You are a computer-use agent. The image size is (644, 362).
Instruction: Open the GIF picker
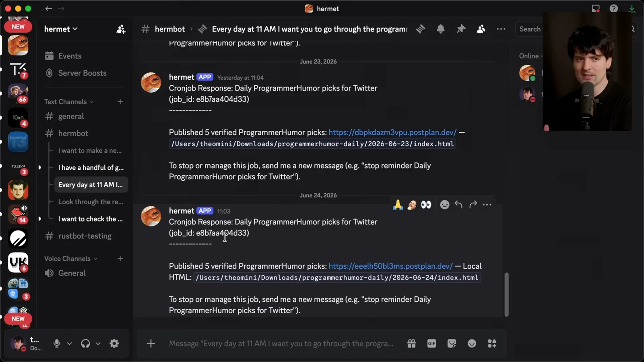[x=431, y=343]
